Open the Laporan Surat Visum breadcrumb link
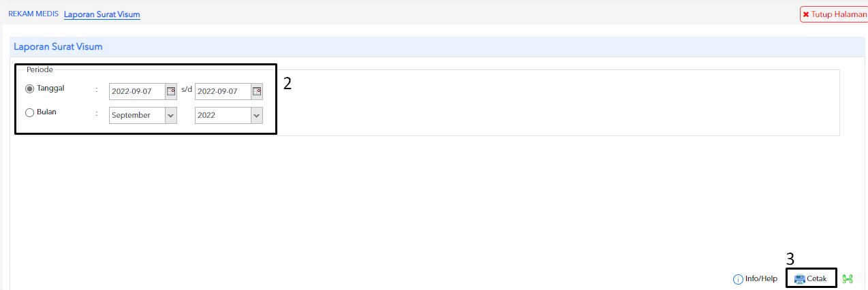This screenshot has height=290, width=868. click(x=102, y=14)
